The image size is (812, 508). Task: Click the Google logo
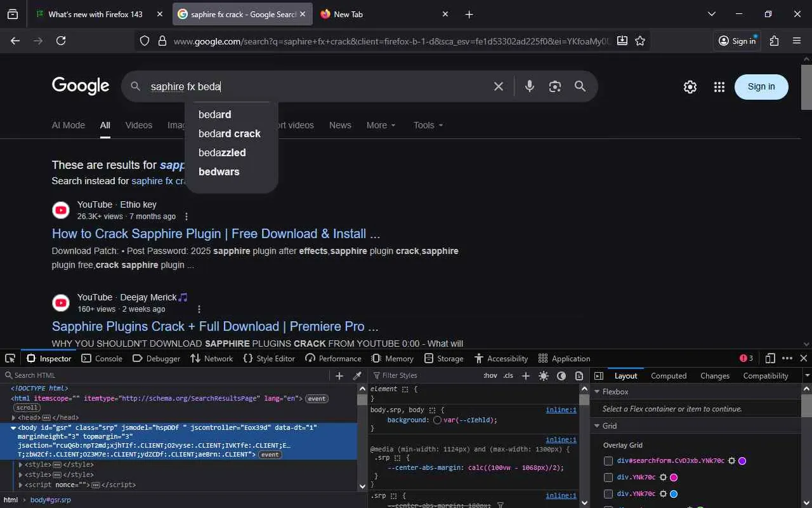(81, 86)
